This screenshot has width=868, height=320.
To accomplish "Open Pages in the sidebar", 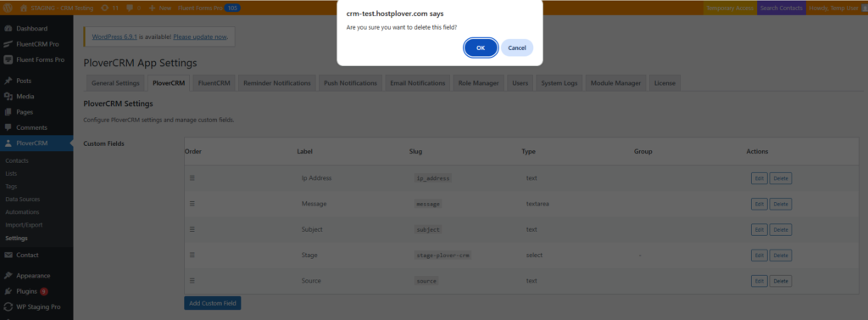I will [x=36, y=111].
